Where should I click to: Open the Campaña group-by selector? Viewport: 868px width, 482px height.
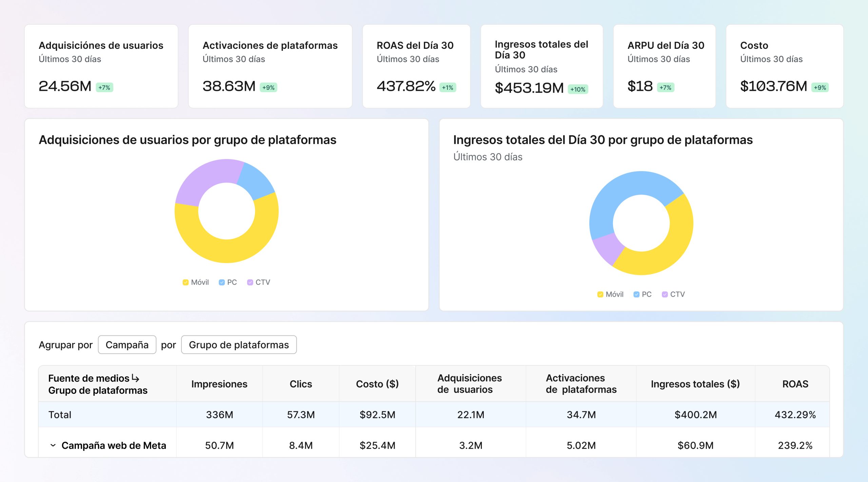(127, 344)
